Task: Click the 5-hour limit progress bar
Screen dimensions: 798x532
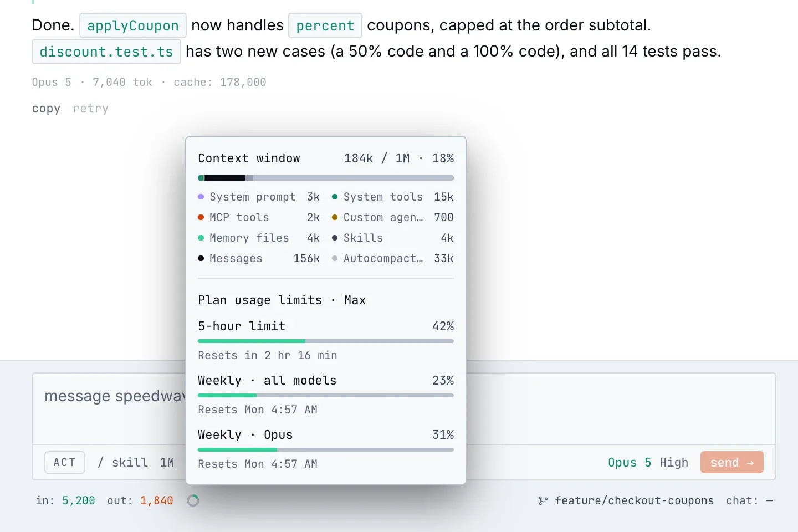Action: 326,341
